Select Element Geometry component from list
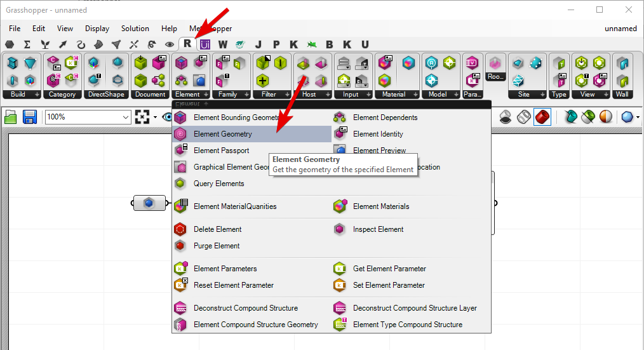 click(222, 134)
